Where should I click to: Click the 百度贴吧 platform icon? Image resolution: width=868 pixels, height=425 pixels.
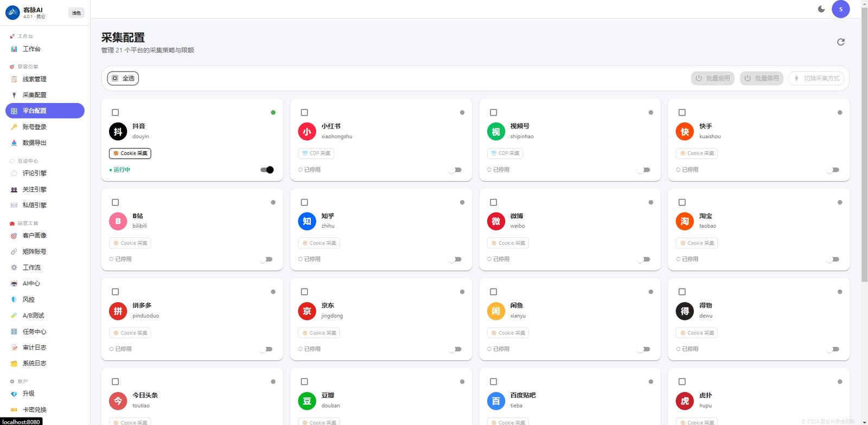(496, 401)
